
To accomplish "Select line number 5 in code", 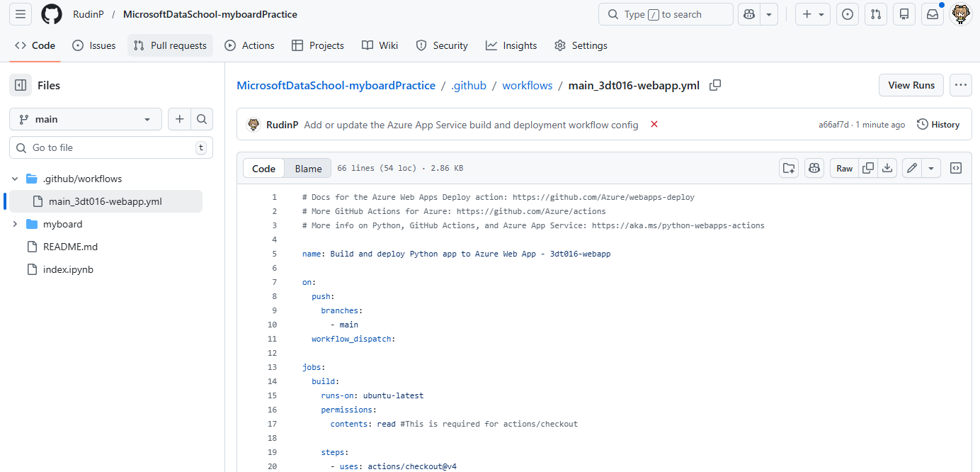I will [275, 254].
